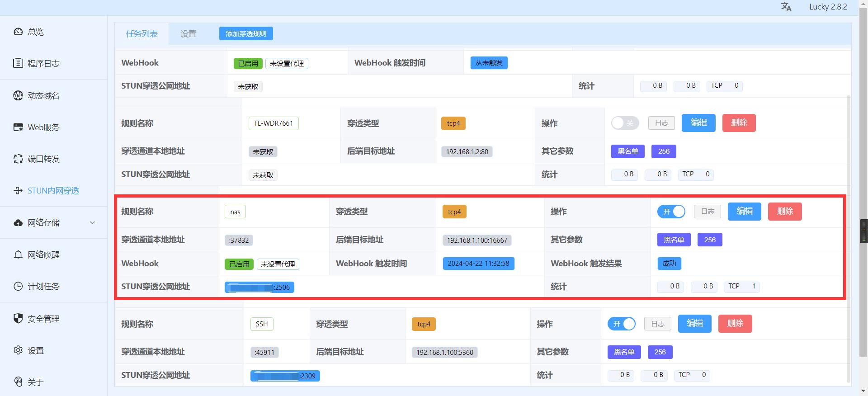This screenshot has height=396, width=868.
Task: Enable the TL-WDR7661 rule switch
Action: pos(625,123)
